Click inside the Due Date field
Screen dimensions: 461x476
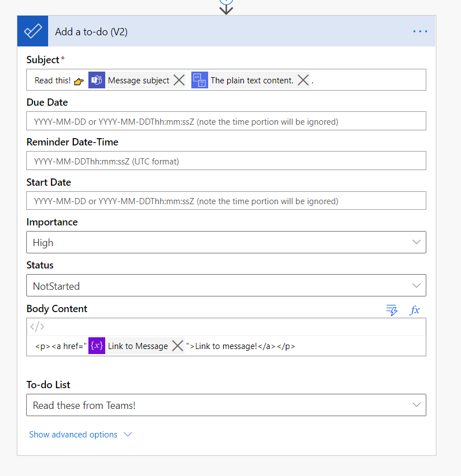[x=226, y=121]
